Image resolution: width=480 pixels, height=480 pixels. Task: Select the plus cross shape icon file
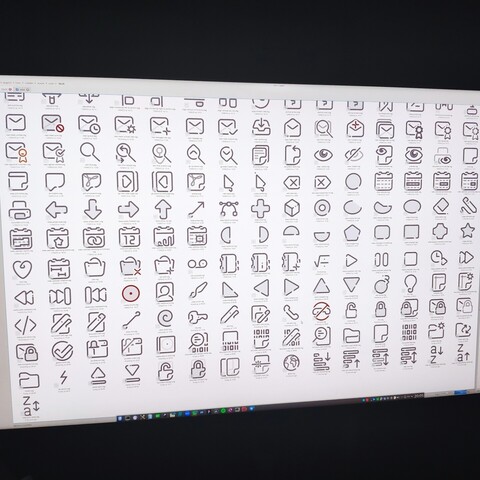(x=260, y=209)
